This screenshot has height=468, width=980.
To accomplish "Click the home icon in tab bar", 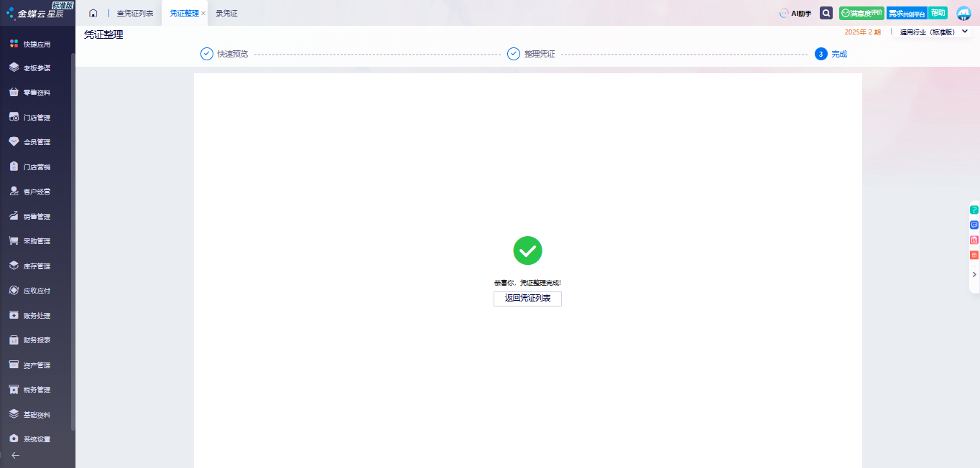I will 93,13.
